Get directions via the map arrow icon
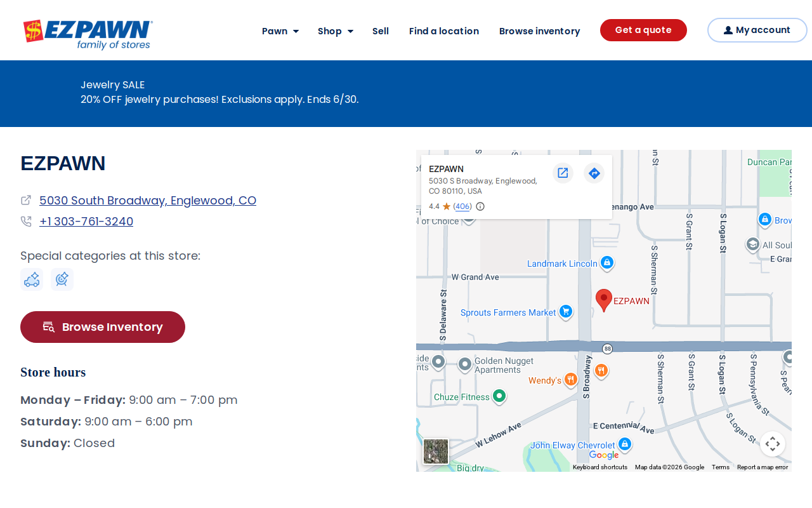Viewport: 812px width, 508px height. [594, 173]
